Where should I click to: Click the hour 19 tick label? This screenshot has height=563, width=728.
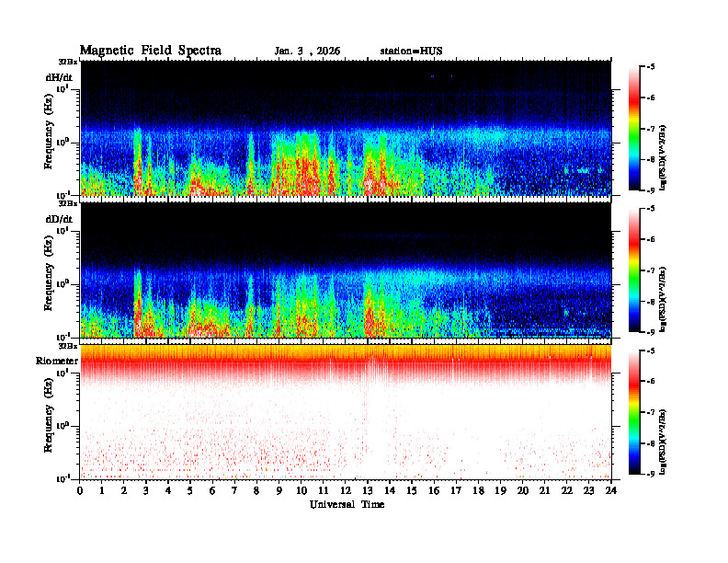coord(500,491)
